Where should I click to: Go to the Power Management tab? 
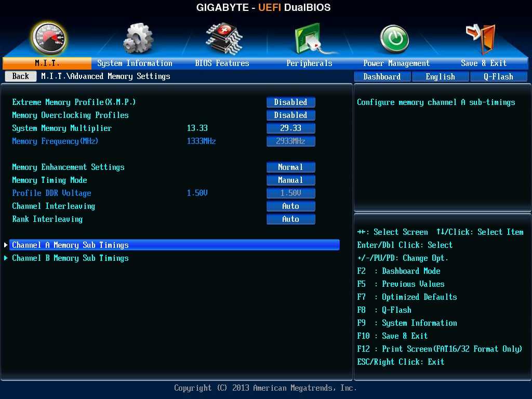(x=396, y=63)
